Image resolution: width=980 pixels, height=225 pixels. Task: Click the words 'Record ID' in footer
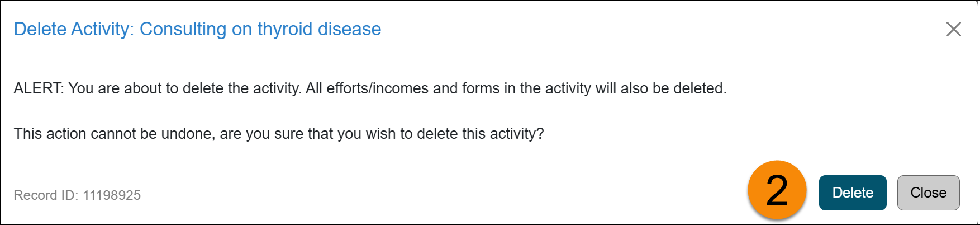tap(45, 195)
